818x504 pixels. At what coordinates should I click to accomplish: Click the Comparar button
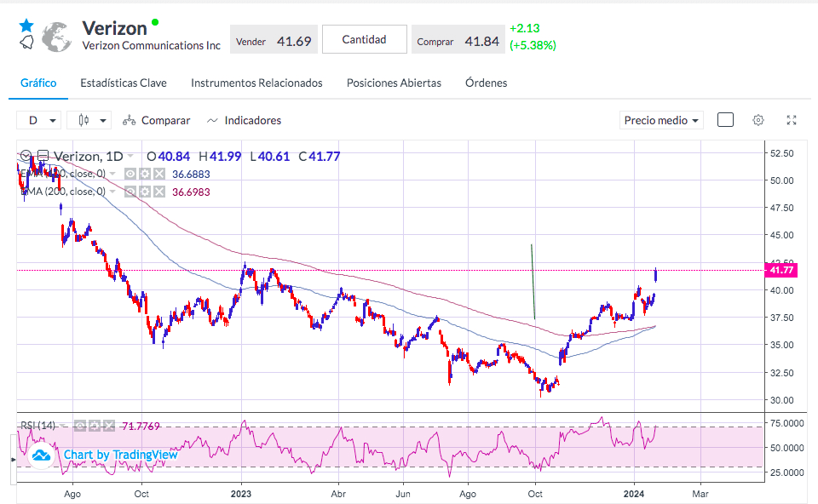click(x=157, y=120)
